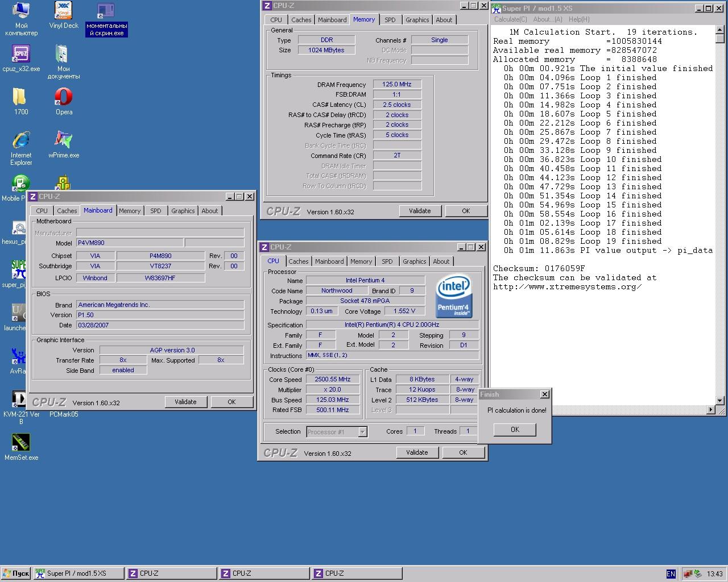Open About menu in Super PI
Screen dimensions: 728x582
pyautogui.click(x=547, y=19)
